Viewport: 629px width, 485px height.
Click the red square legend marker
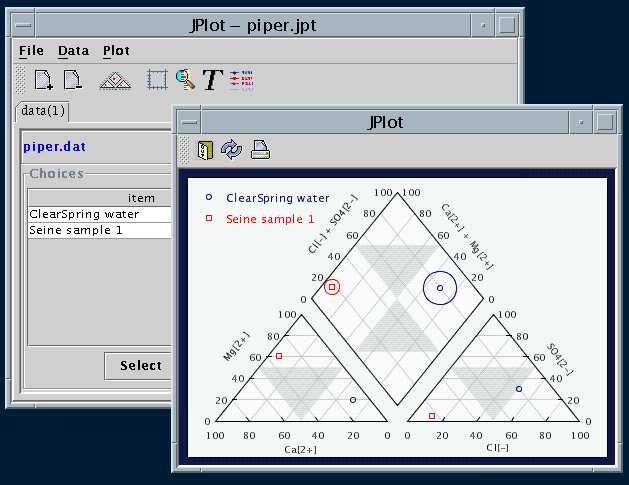(209, 218)
